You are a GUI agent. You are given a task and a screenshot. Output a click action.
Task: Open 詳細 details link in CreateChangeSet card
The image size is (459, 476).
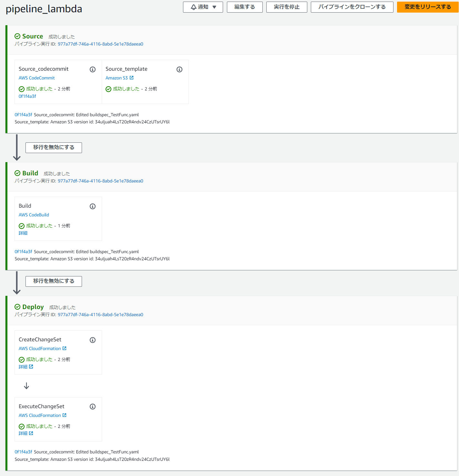(x=23, y=367)
